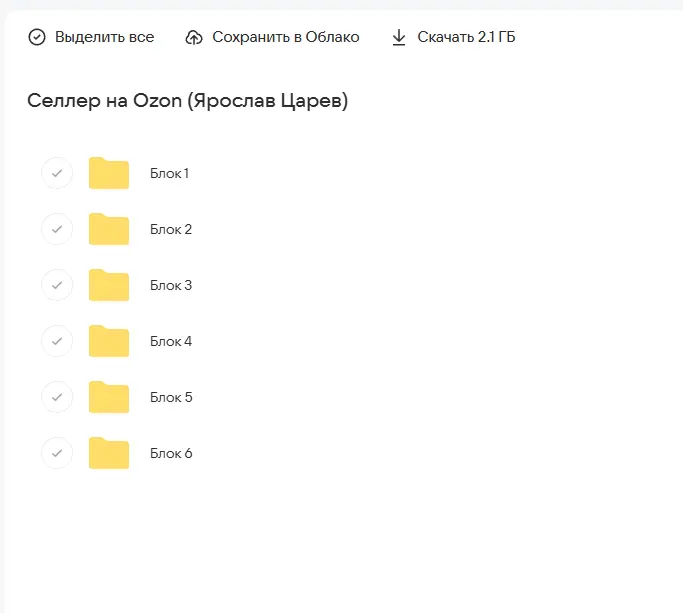683x613 pixels.
Task: Click the Блок 1 folder name
Action: pos(170,173)
